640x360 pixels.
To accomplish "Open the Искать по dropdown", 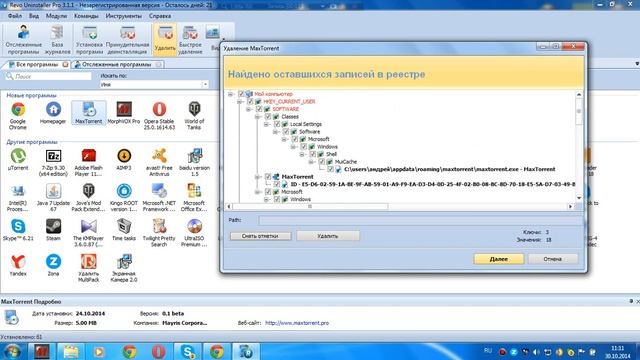I will pos(205,84).
